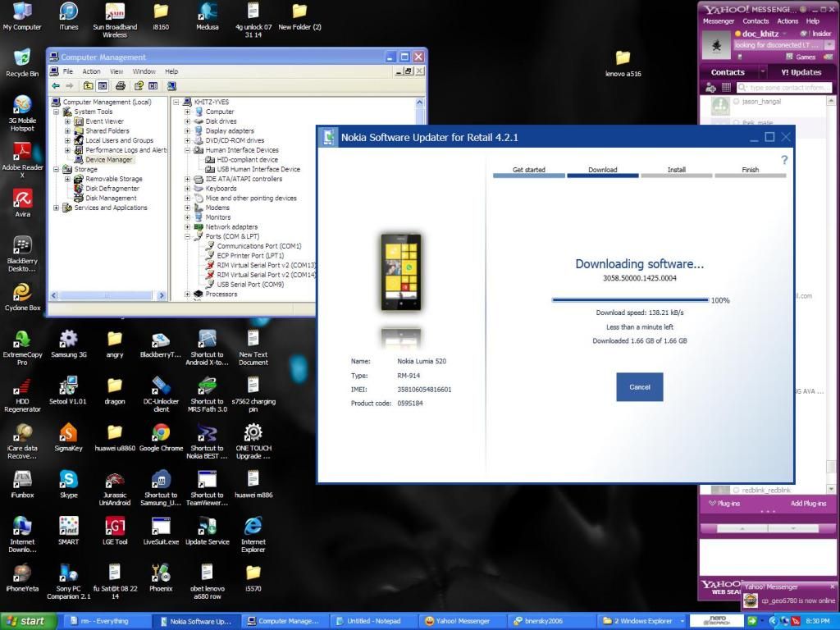Expand the Network adapters node
The image size is (840, 630).
pos(188,226)
